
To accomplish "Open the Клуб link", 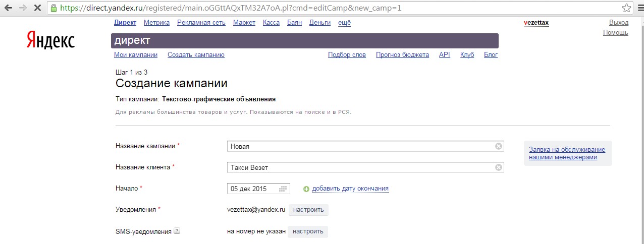I will (467, 55).
